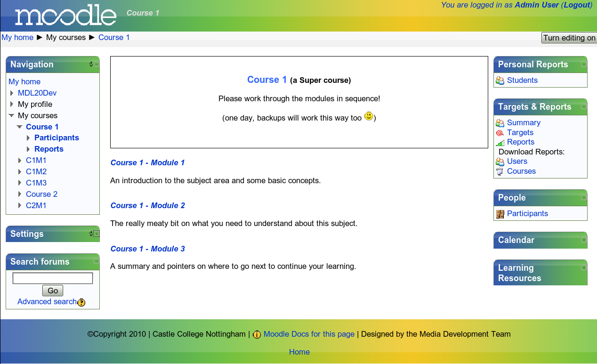Collapse the Navigation block with its minus icon

[x=97, y=64]
